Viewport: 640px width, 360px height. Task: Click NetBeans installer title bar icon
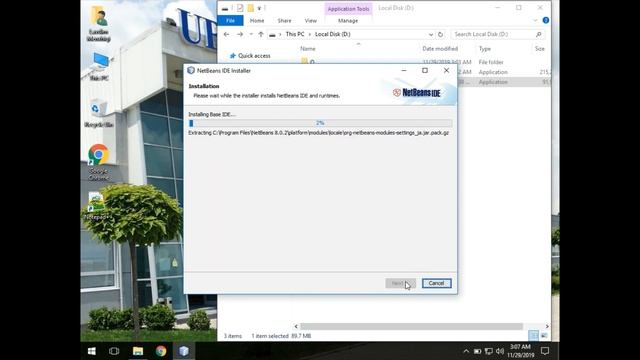191,71
